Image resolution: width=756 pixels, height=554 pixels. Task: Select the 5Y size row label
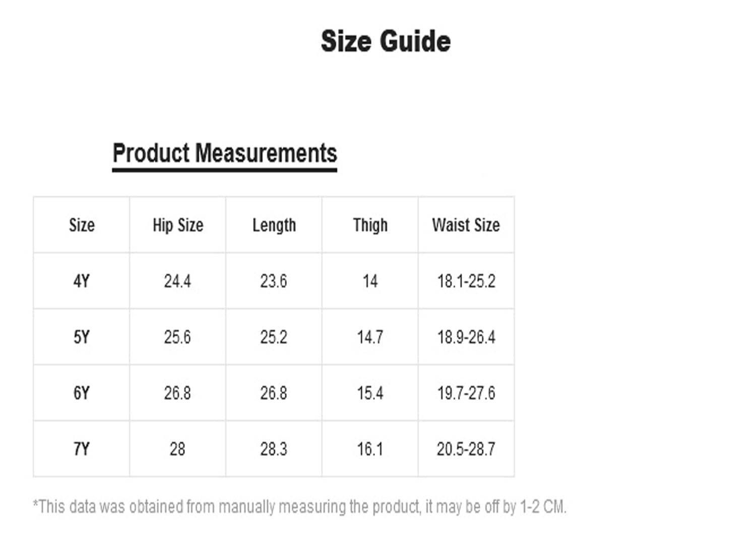tap(82, 337)
